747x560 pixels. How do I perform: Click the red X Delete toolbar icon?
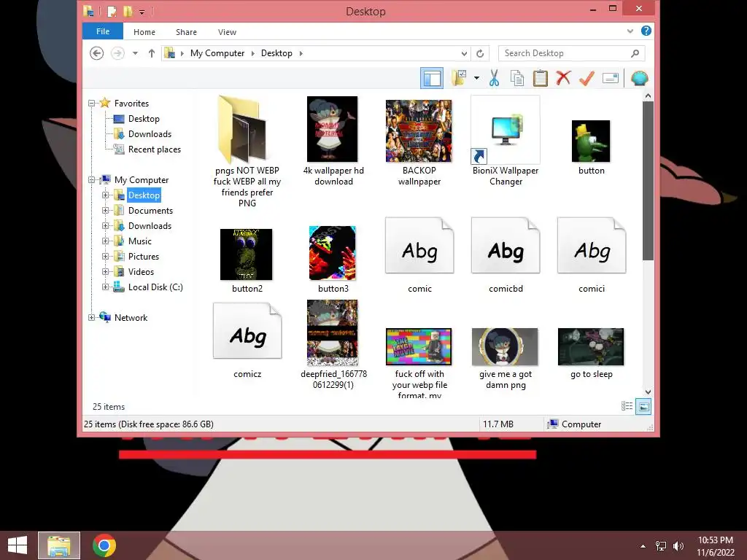pyautogui.click(x=564, y=77)
